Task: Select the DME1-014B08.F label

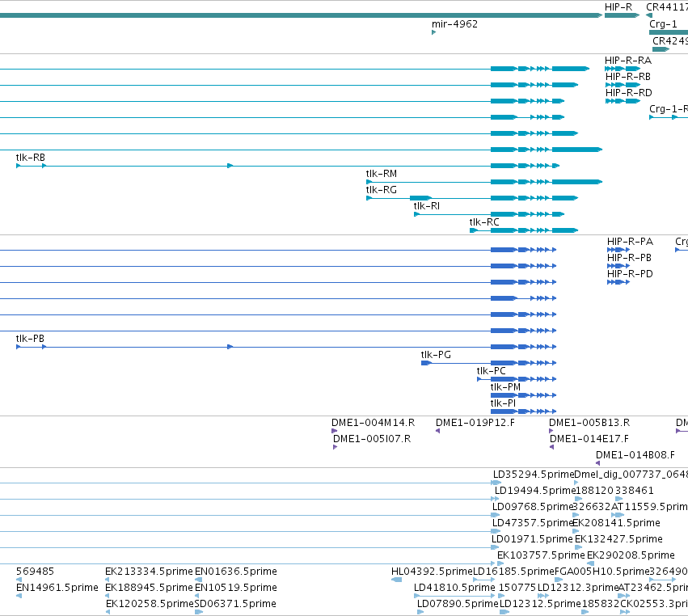Action: pyautogui.click(x=635, y=455)
